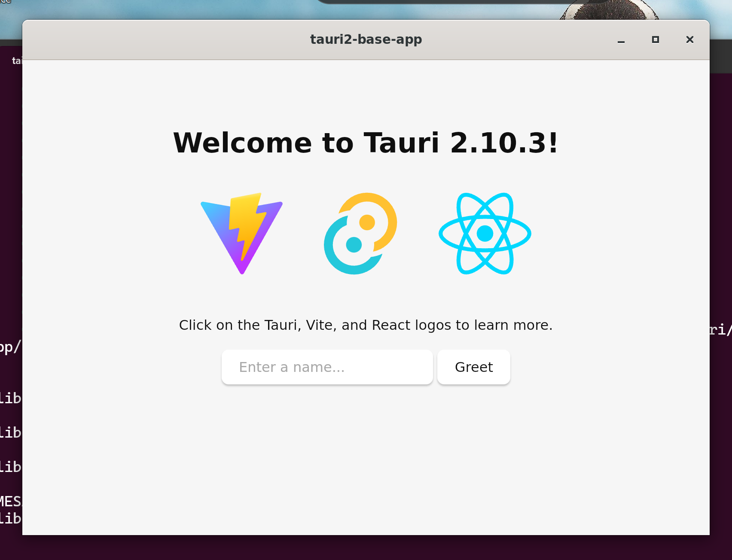Click the tauri2-base-app title bar text
The height and width of the screenshot is (560, 732).
click(366, 39)
